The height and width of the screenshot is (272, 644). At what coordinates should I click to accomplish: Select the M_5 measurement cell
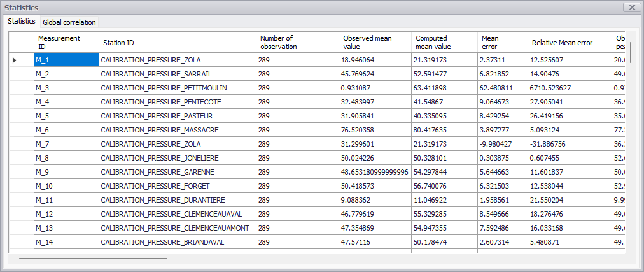(x=66, y=116)
